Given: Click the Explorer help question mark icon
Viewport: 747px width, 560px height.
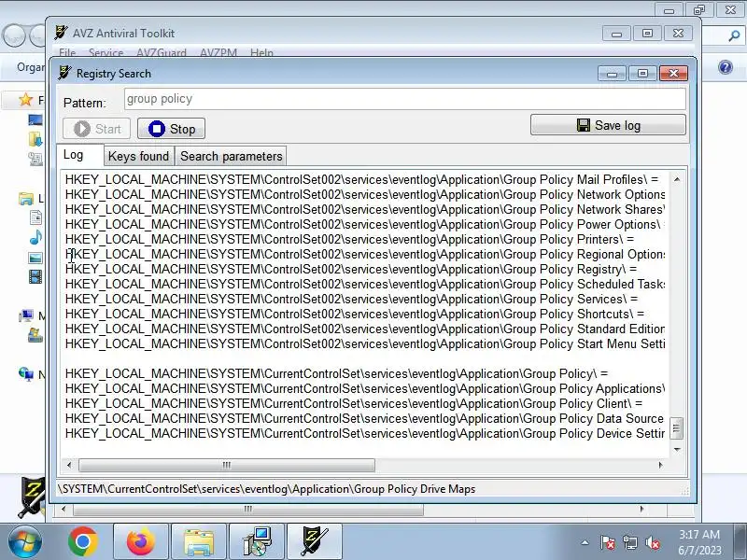Looking at the screenshot, I should click(x=726, y=67).
